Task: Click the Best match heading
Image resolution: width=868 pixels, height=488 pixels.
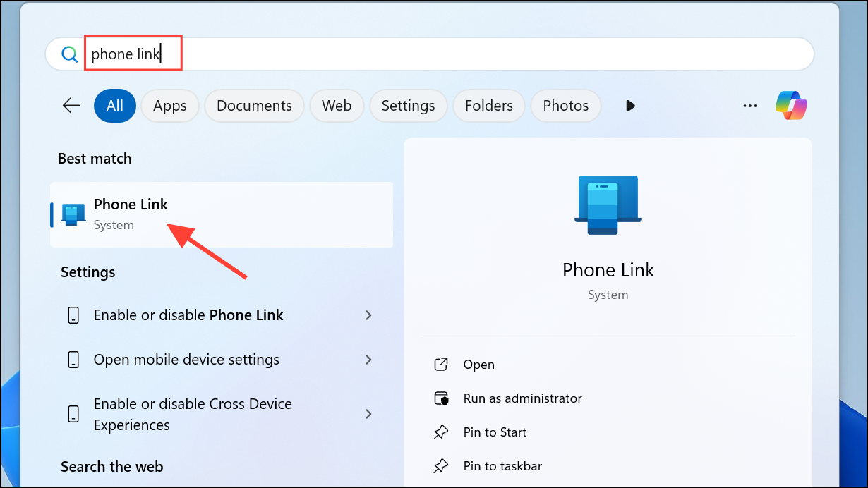Action: pyautogui.click(x=95, y=159)
